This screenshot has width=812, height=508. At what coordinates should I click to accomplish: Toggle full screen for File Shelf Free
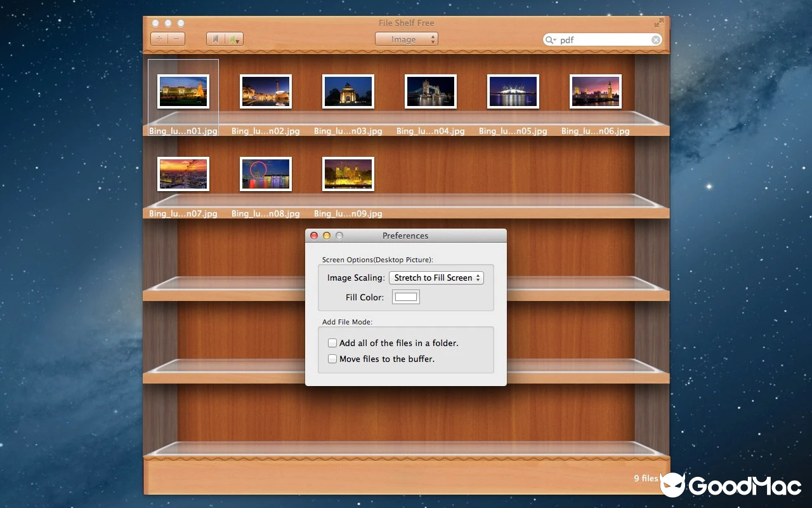(x=659, y=23)
